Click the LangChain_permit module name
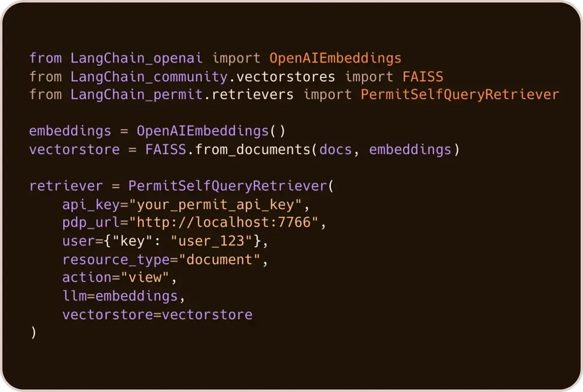Screen dimensions: 583x392 pos(137,95)
